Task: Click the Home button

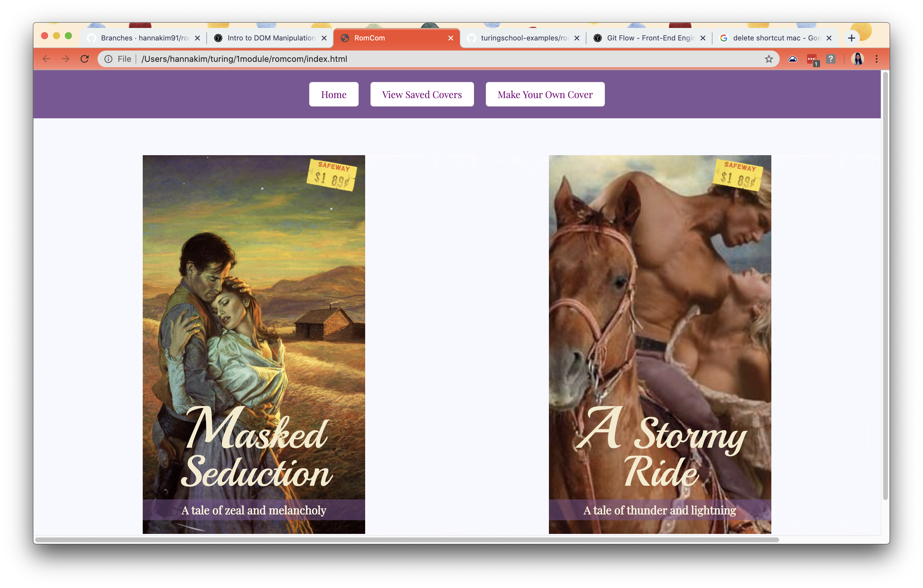Action: 333,94
